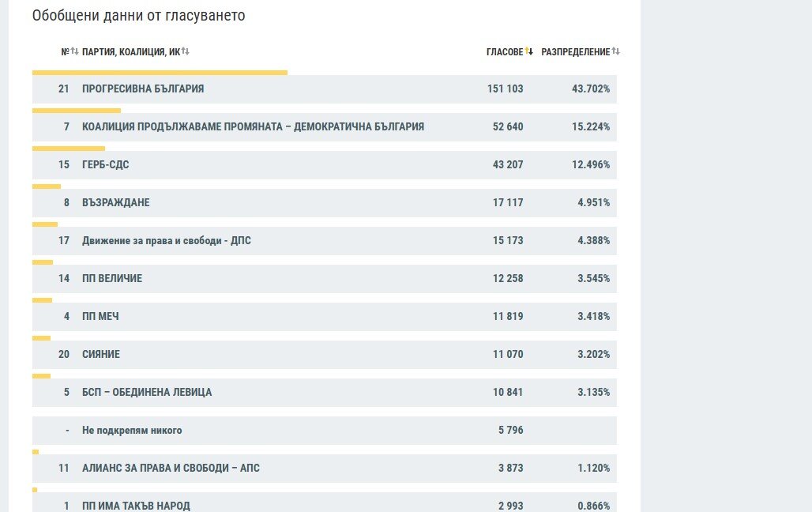Click the Не подкрепям никого row

point(324,430)
